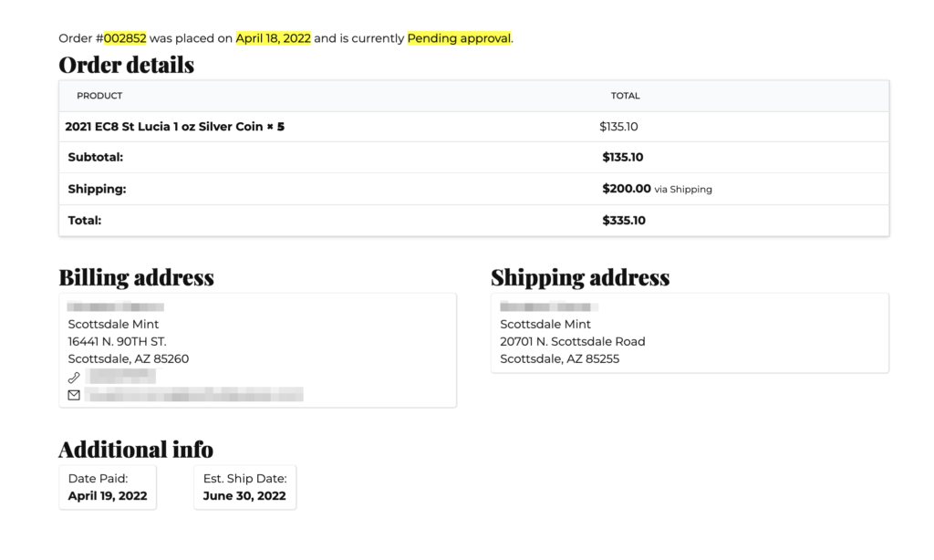Click the blurred phone number in billing

[x=121, y=376]
